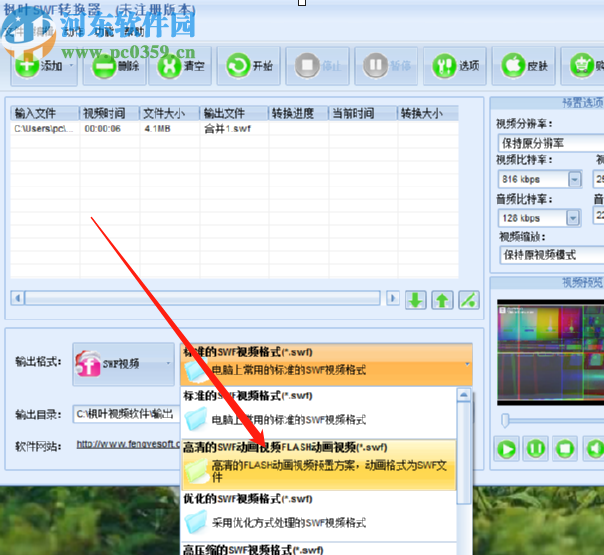Open the 皮肤 skin toolbar button

point(523,66)
